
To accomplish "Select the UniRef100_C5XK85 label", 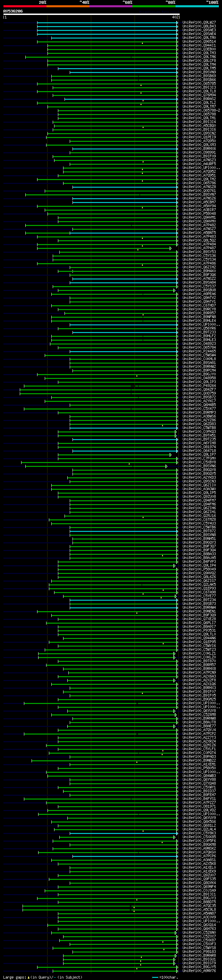I will click(x=199, y=837).
